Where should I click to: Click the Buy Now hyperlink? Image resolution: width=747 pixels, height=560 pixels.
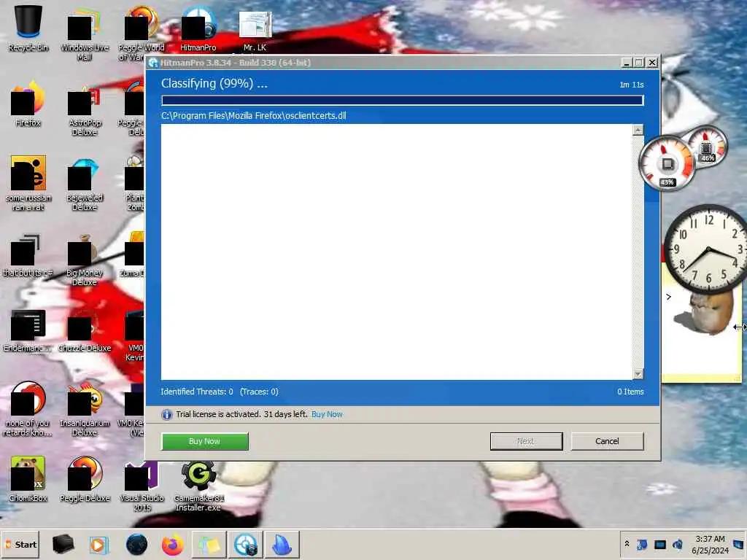[327, 414]
